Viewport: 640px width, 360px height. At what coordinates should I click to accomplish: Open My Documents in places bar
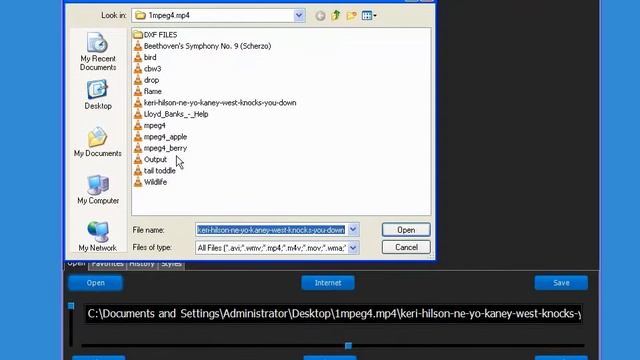point(98,142)
